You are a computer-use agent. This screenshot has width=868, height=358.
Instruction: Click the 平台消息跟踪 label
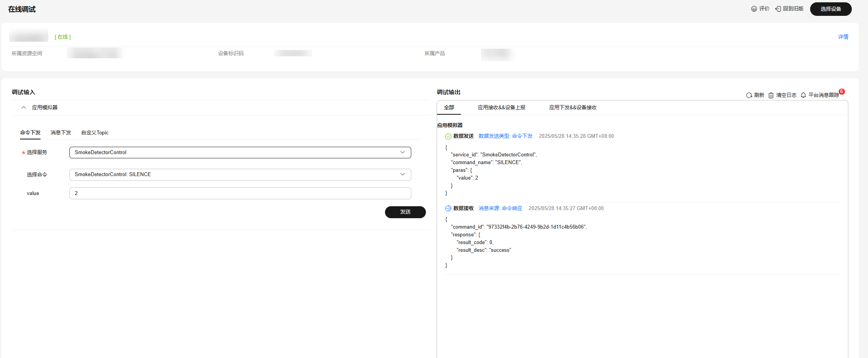pyautogui.click(x=824, y=95)
